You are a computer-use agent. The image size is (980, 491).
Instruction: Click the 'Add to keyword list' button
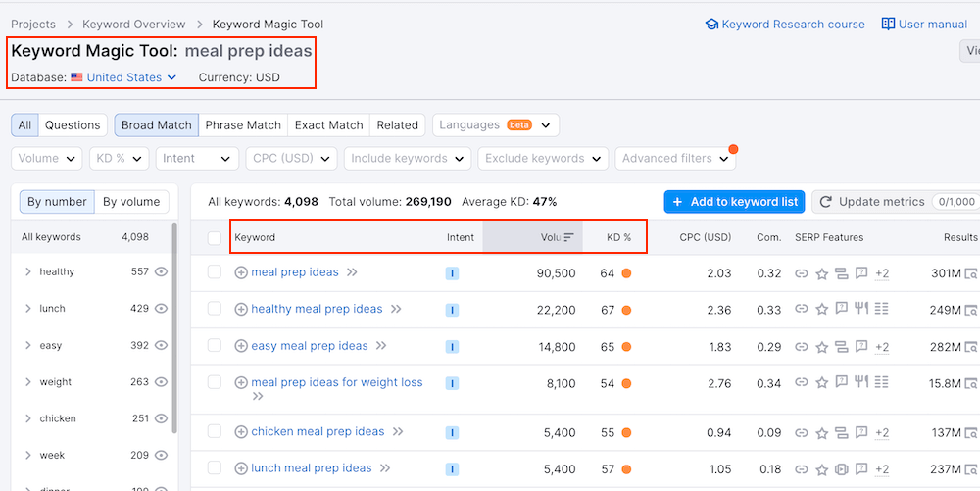click(734, 202)
